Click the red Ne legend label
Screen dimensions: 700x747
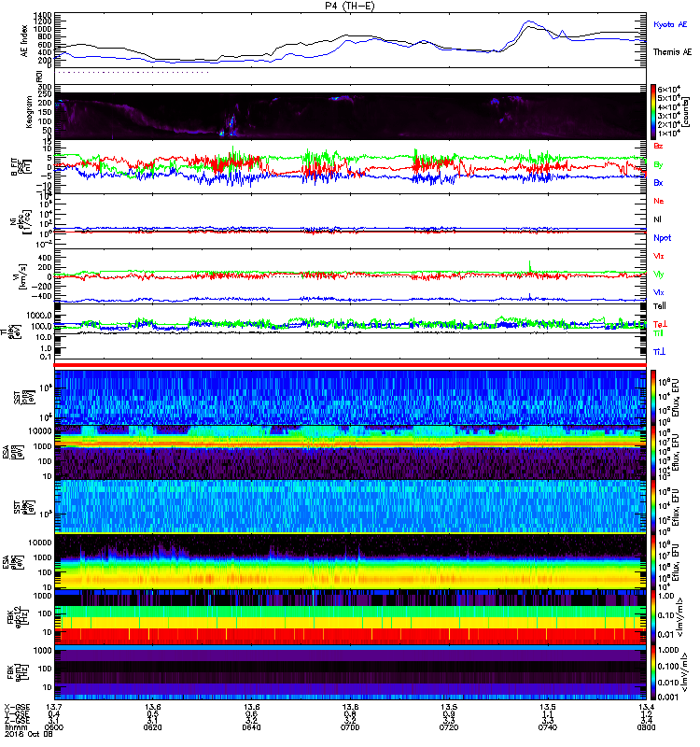659,201
